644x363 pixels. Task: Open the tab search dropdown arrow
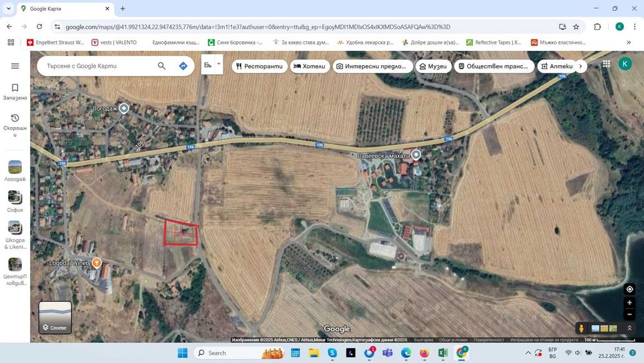(8, 8)
